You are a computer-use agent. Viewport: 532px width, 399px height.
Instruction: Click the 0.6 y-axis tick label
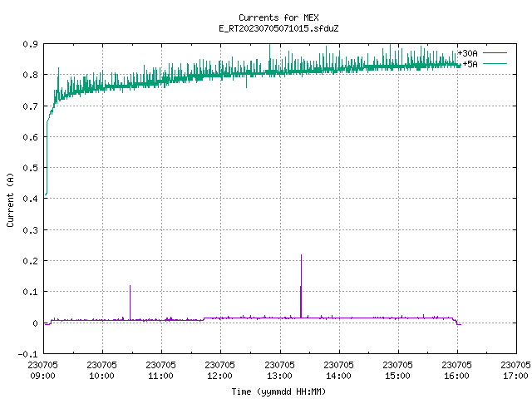(30, 137)
